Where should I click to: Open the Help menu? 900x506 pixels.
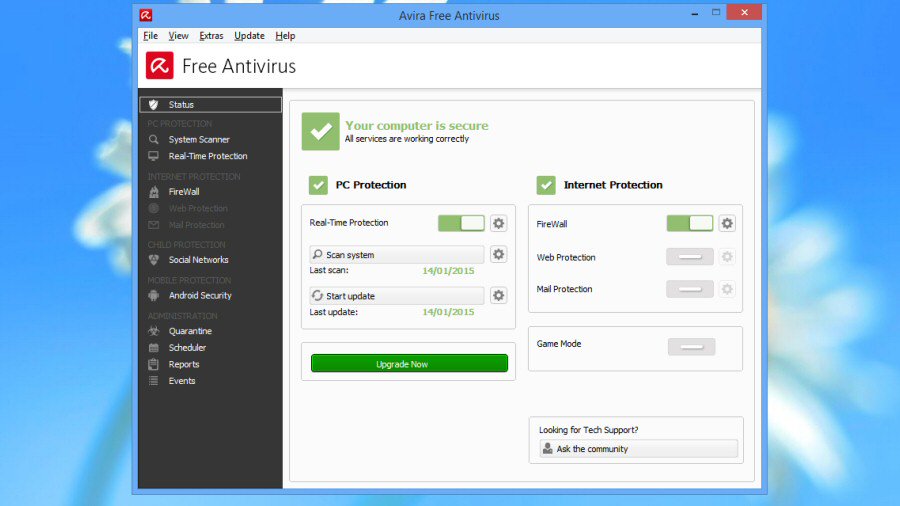[x=285, y=36]
